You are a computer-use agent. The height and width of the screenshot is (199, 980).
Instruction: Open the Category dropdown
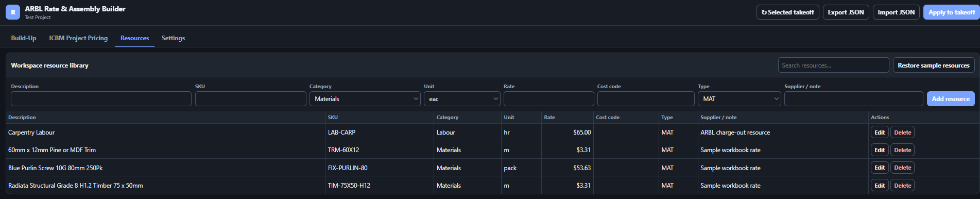365,99
